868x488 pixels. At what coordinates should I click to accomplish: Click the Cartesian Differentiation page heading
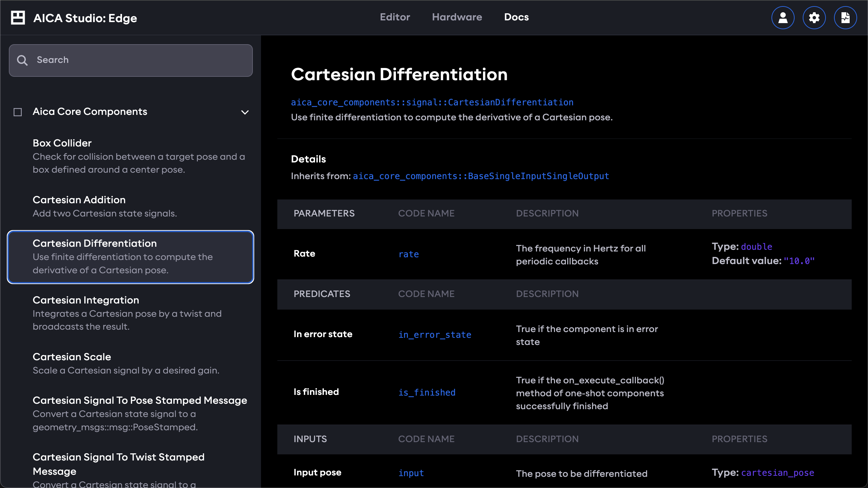[x=399, y=74]
